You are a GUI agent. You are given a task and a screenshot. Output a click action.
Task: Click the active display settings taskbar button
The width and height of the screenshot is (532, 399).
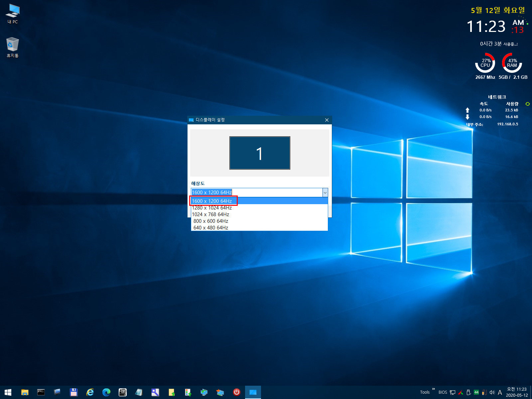point(253,392)
